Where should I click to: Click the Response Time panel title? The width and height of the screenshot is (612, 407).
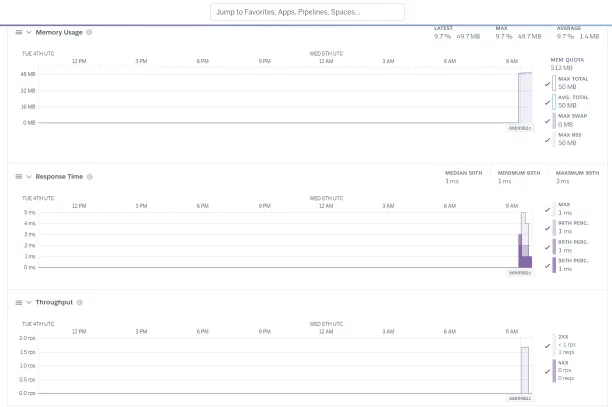(x=59, y=177)
